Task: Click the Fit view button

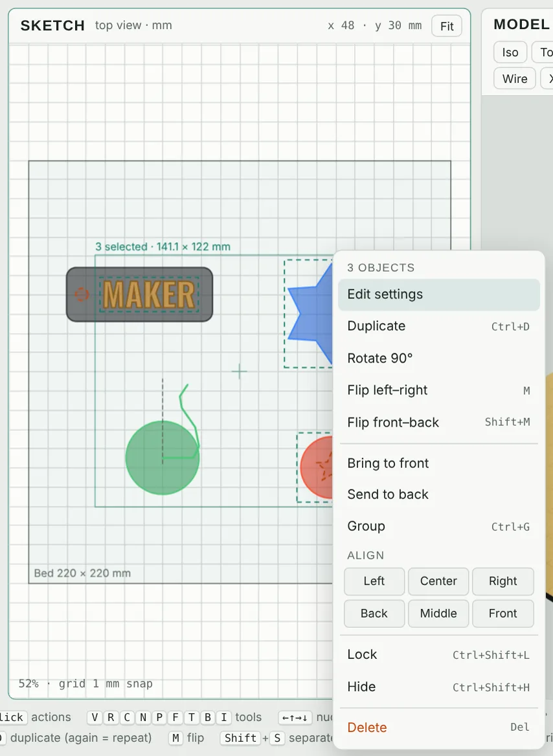Action: (447, 26)
